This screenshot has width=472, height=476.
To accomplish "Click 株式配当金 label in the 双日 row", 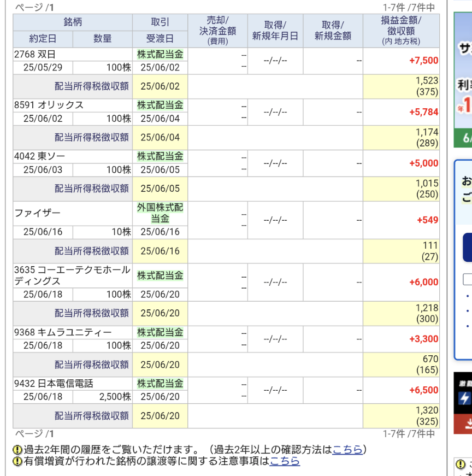I will click(x=160, y=54).
